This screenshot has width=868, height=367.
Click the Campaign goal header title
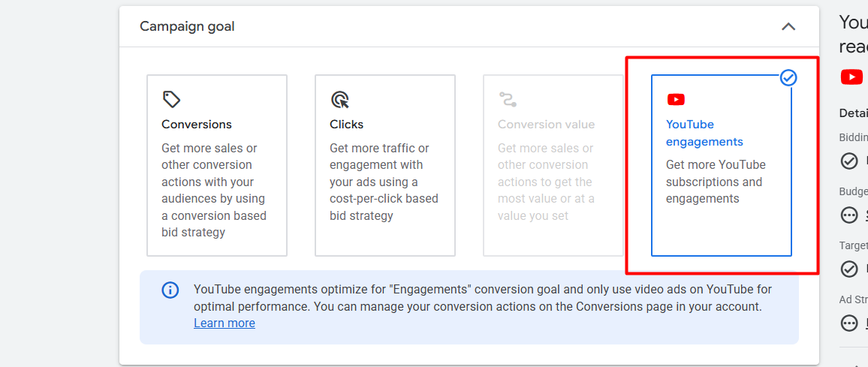tap(187, 27)
